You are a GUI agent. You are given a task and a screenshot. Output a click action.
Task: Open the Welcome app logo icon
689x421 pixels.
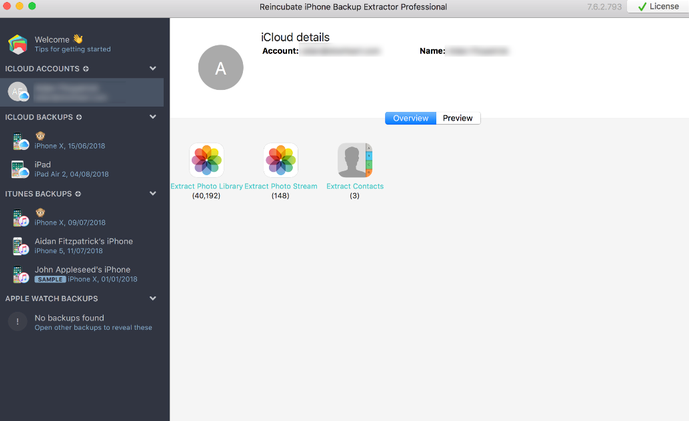18,44
